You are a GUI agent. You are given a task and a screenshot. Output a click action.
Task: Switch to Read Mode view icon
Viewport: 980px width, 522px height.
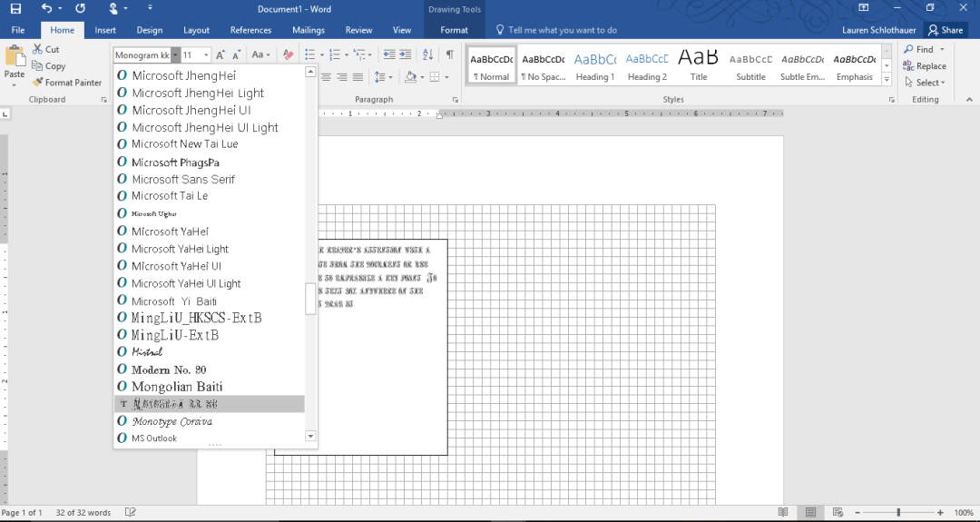point(783,512)
